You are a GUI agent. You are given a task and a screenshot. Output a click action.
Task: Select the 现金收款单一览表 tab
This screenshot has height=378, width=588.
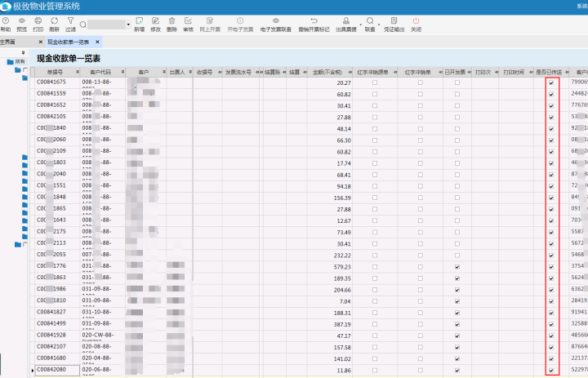[69, 42]
